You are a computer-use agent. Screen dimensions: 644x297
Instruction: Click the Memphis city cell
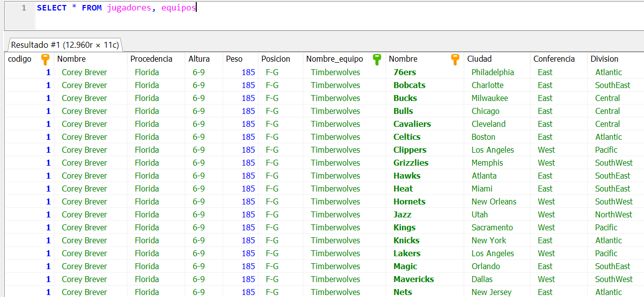click(487, 163)
